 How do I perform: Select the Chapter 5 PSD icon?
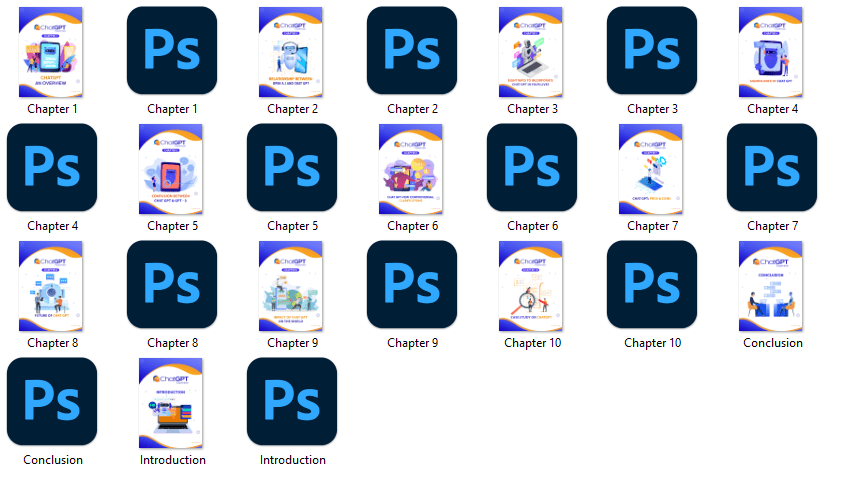292,168
